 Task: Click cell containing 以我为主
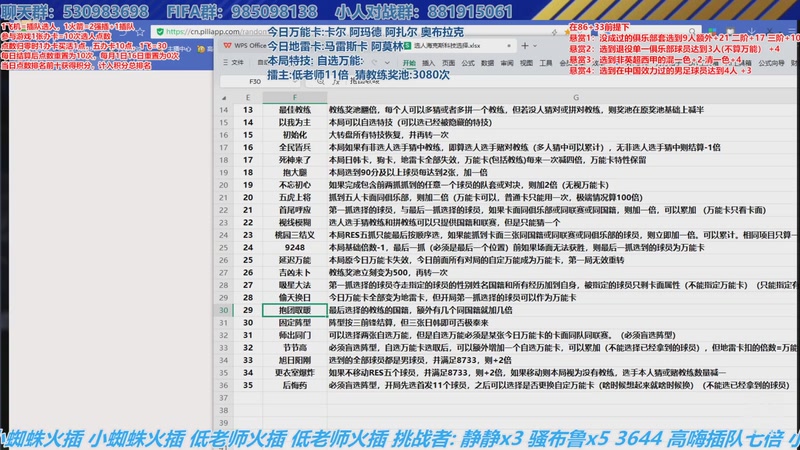(294, 122)
